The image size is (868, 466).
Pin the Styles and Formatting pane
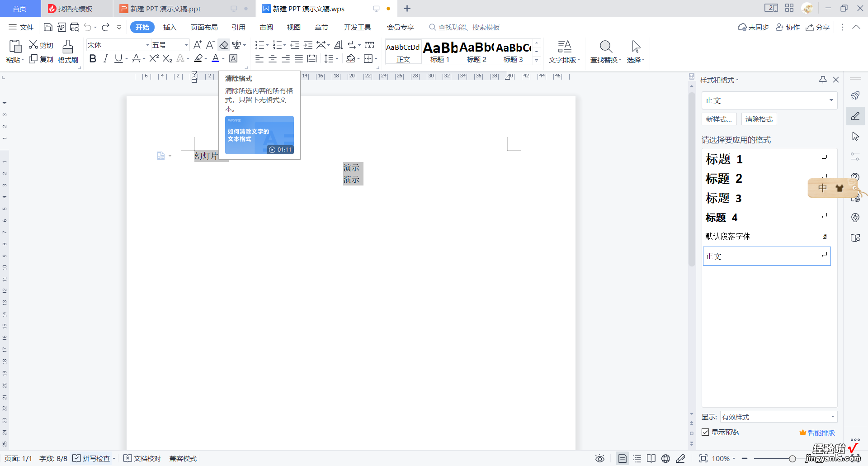[x=823, y=80]
